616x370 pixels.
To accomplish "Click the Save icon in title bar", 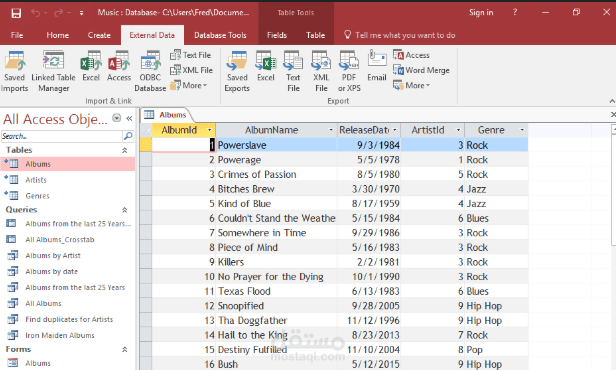I will [x=16, y=13].
